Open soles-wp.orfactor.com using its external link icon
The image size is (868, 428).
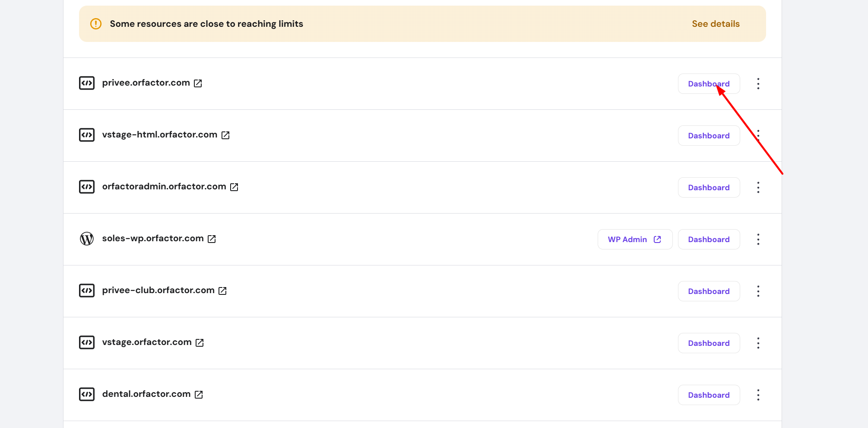tap(211, 239)
